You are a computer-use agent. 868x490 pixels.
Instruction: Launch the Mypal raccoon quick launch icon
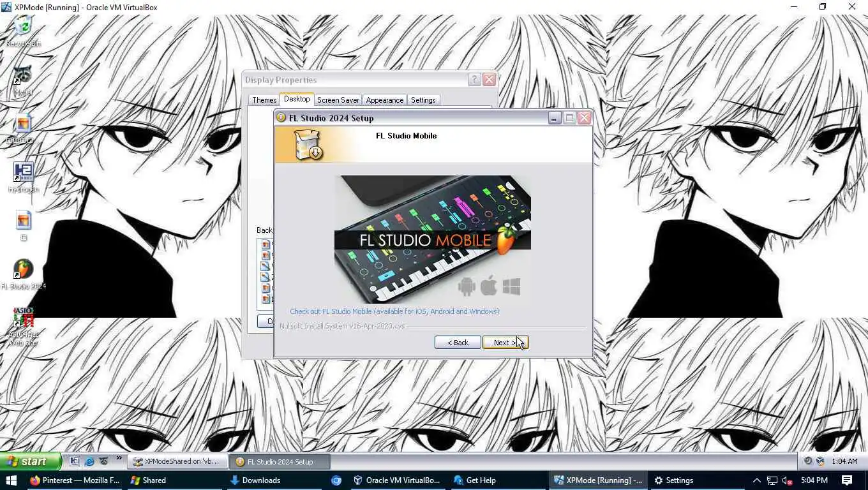103,461
